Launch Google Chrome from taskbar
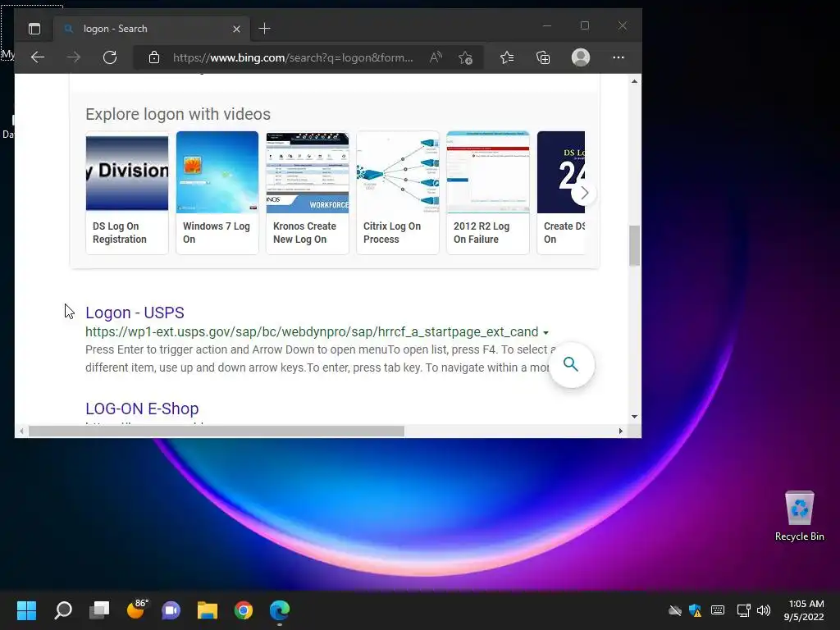The image size is (840, 630). [x=244, y=610]
